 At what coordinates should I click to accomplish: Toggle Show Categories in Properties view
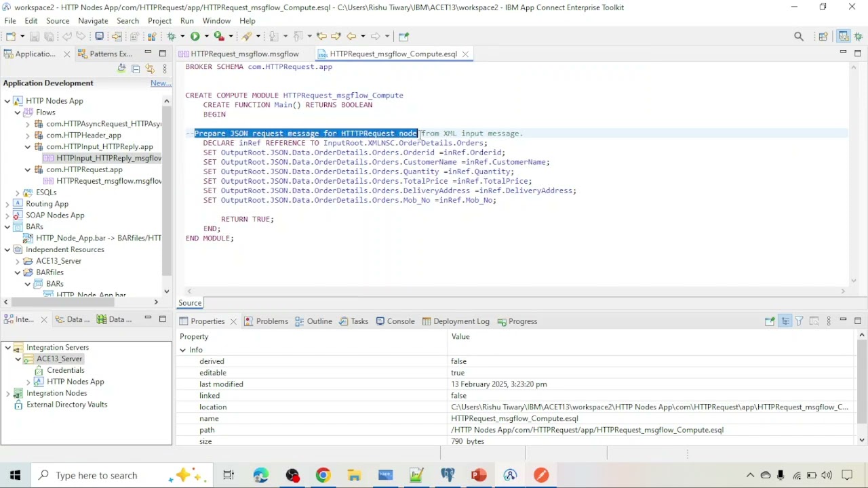pyautogui.click(x=785, y=321)
